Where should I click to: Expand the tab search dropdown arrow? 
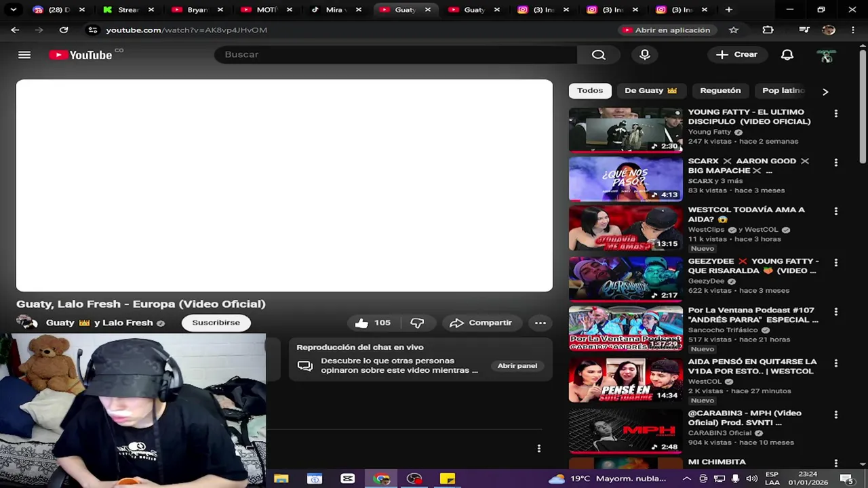pos(13,9)
